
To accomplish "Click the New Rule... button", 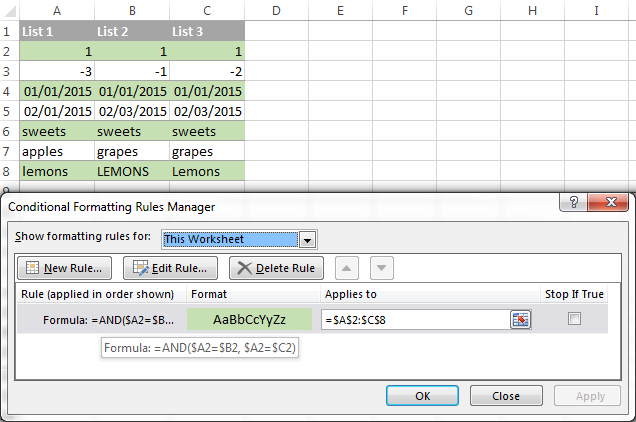I will (x=64, y=268).
